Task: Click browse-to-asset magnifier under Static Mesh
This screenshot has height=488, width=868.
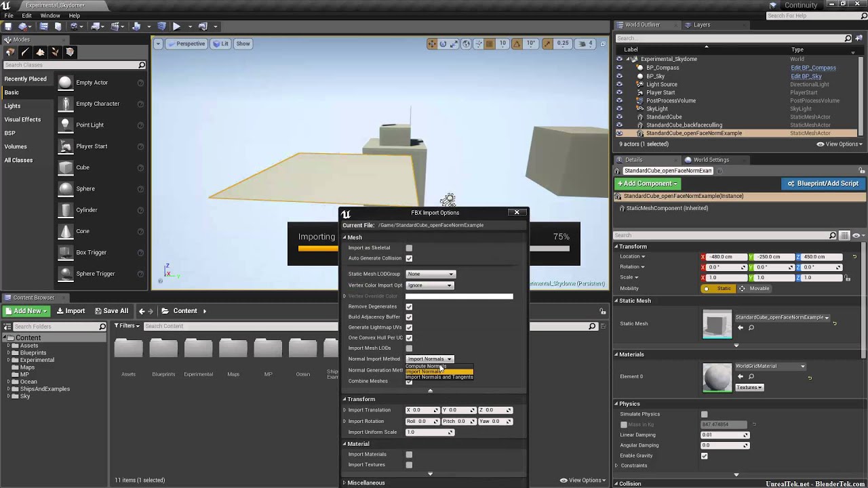Action: (751, 328)
